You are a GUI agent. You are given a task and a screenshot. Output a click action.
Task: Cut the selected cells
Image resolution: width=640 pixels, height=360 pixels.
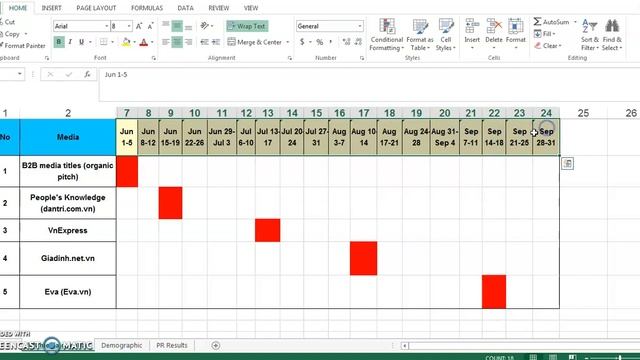[x=7, y=22]
